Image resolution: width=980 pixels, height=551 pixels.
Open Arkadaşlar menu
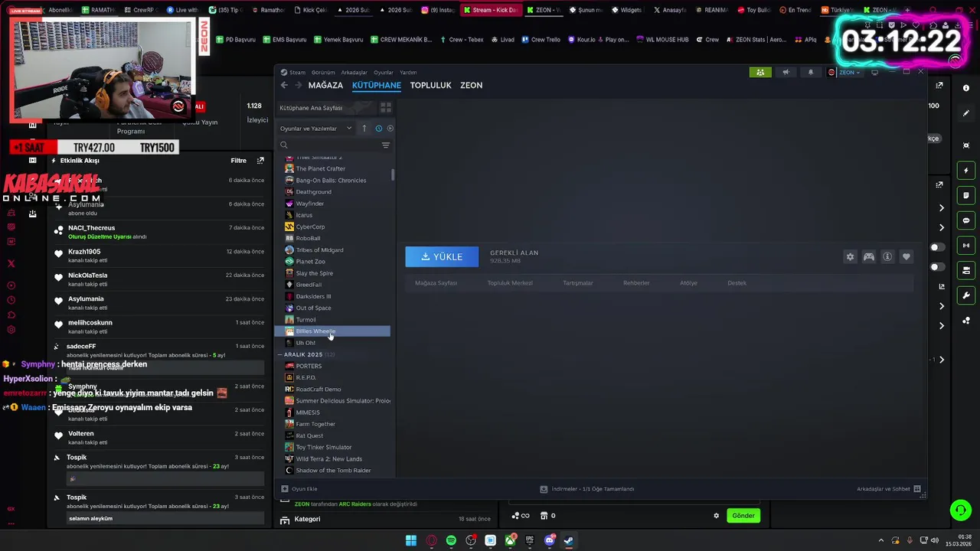tap(354, 72)
